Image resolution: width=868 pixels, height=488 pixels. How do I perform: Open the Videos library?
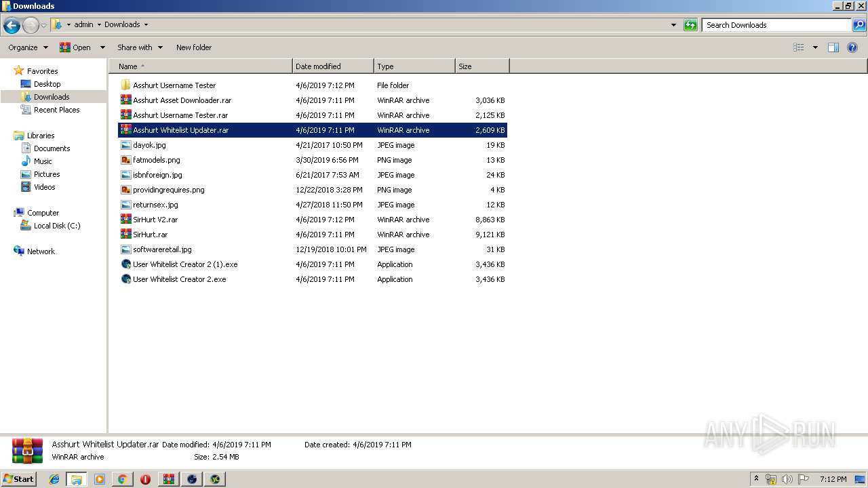[44, 187]
